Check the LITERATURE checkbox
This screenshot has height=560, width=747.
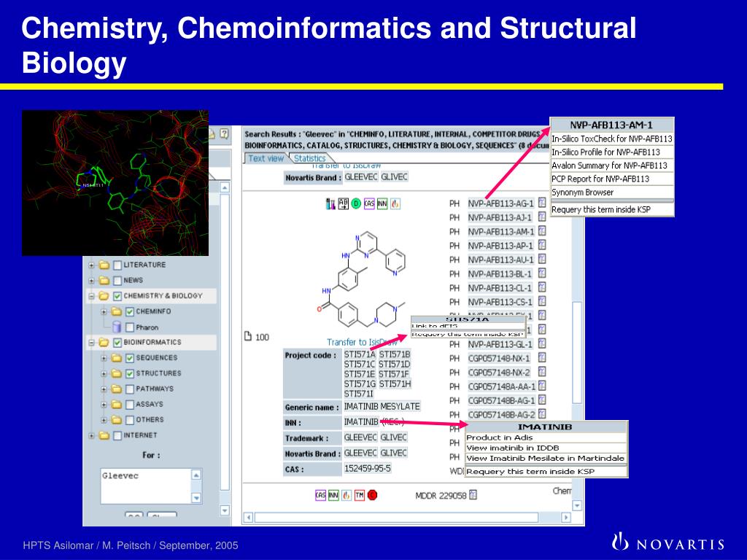(117, 265)
